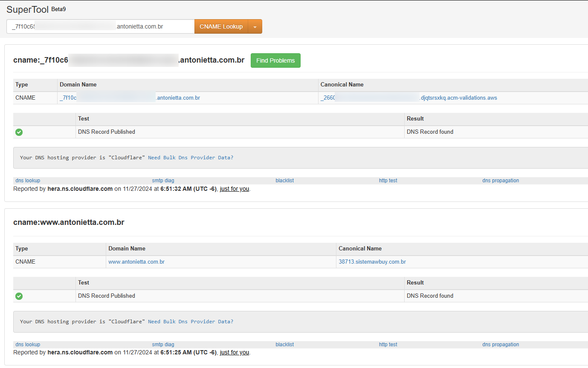Open first Need Bulk Dns Provider Data link
Viewport: 588px width, 368px height.
(x=191, y=158)
